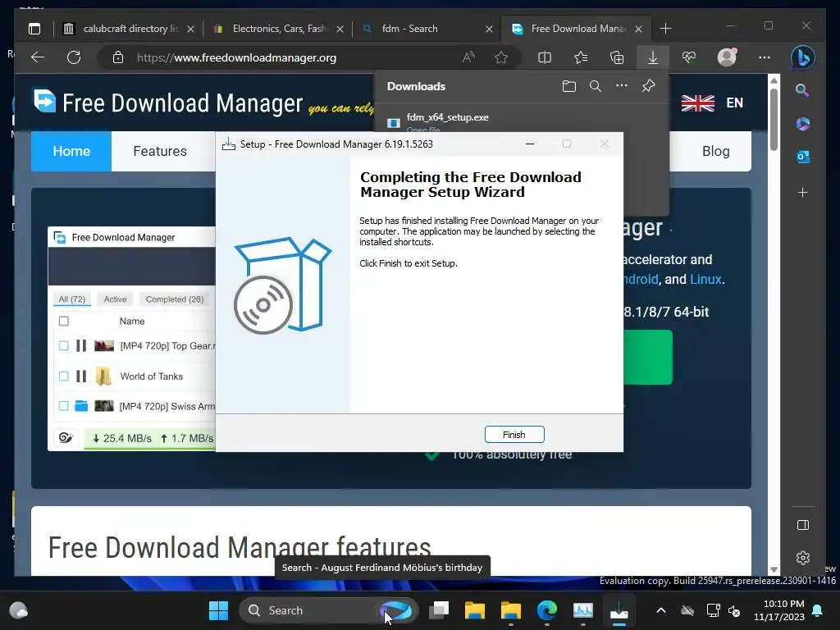This screenshot has height=630, width=840.
Task: Open a new browser tab
Action: pos(665,29)
